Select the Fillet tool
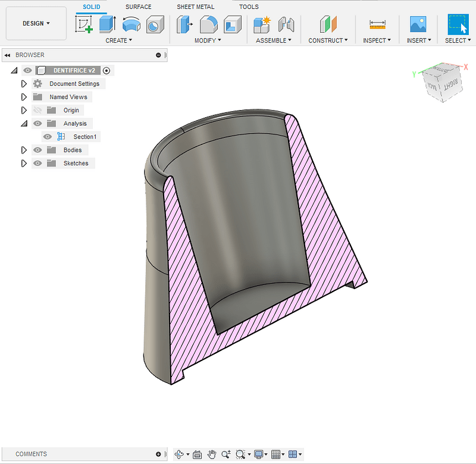 pyautogui.click(x=209, y=24)
